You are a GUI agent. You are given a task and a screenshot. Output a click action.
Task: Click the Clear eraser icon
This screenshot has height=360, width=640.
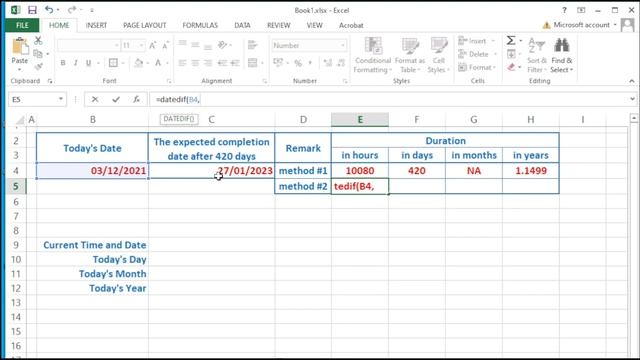(x=511, y=67)
